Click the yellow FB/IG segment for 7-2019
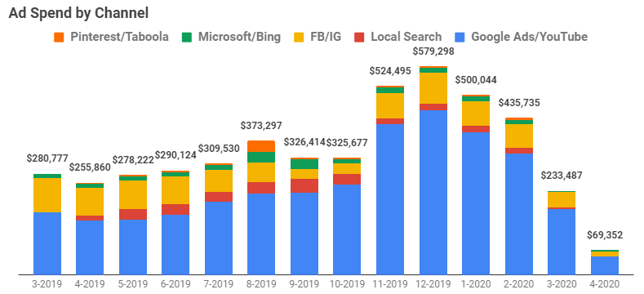 219,180
